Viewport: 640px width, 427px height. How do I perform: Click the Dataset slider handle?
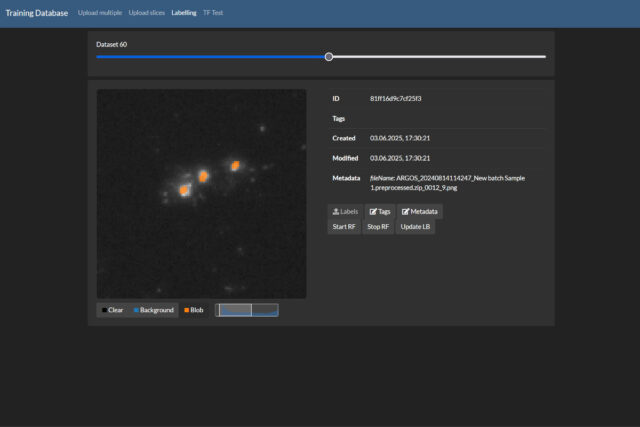[x=329, y=57]
